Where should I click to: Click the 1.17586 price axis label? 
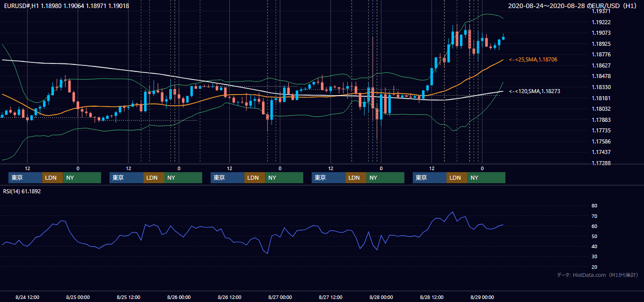(602, 142)
